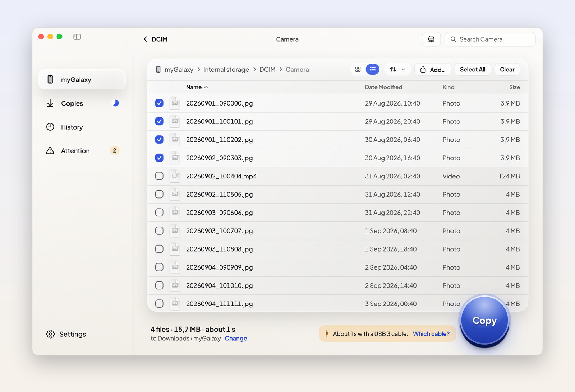Sort by the Name column
This screenshot has width=575, height=392.
197,87
